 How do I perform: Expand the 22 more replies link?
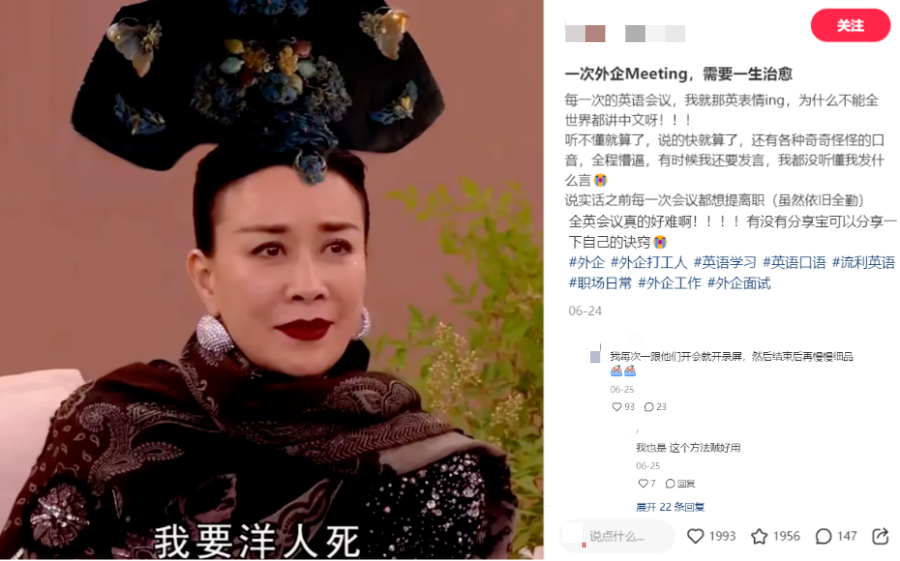click(670, 507)
